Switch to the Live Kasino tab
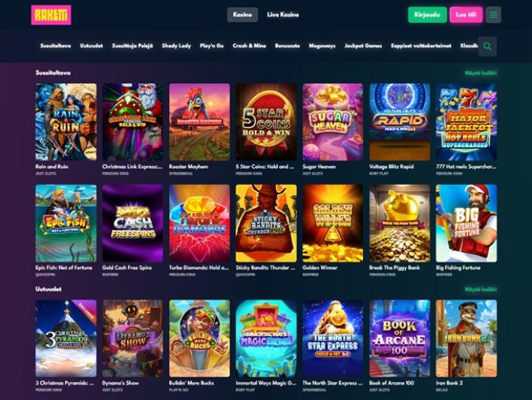This screenshot has width=532, height=400. tap(283, 15)
